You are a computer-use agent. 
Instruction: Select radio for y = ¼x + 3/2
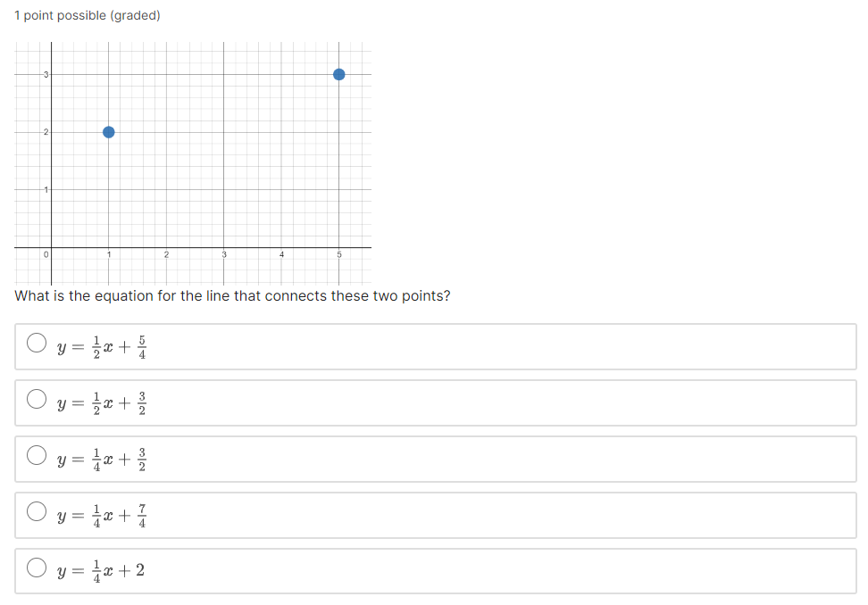[x=37, y=455]
